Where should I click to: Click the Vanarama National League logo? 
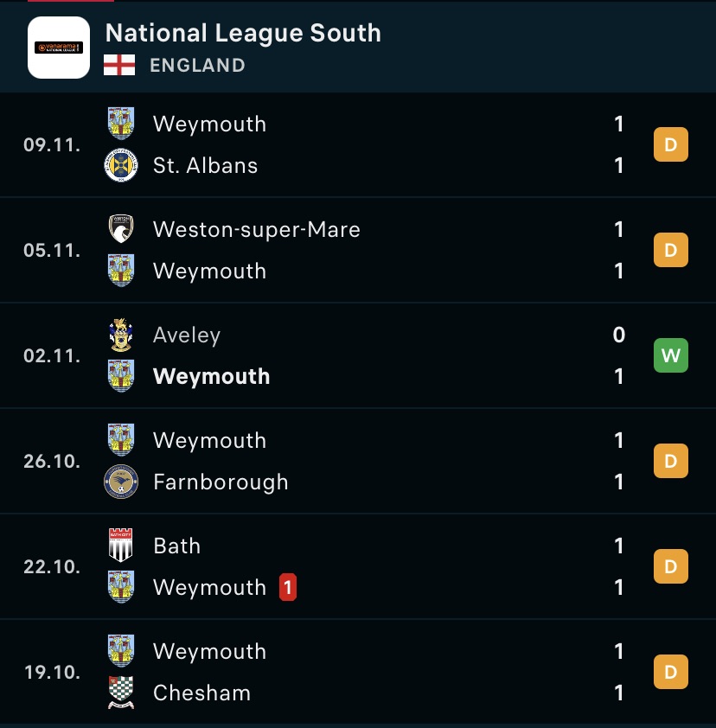click(x=59, y=48)
